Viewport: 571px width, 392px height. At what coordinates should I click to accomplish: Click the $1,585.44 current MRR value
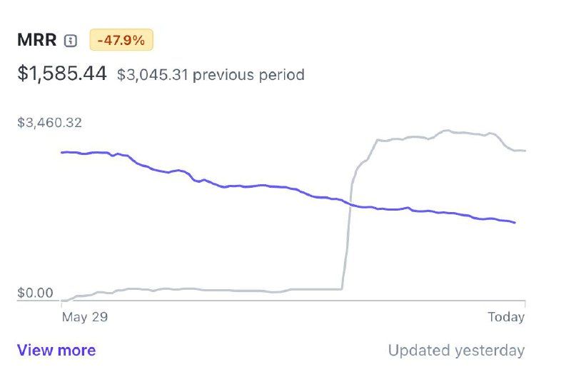[x=62, y=74]
